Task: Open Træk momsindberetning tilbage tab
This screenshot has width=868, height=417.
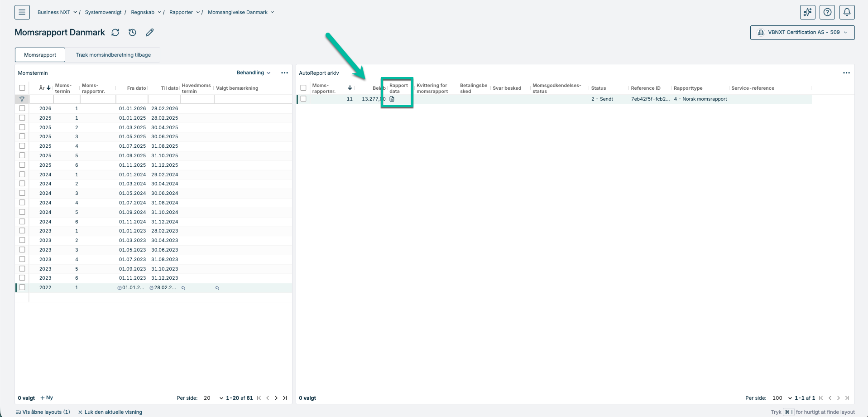Action: 113,55
